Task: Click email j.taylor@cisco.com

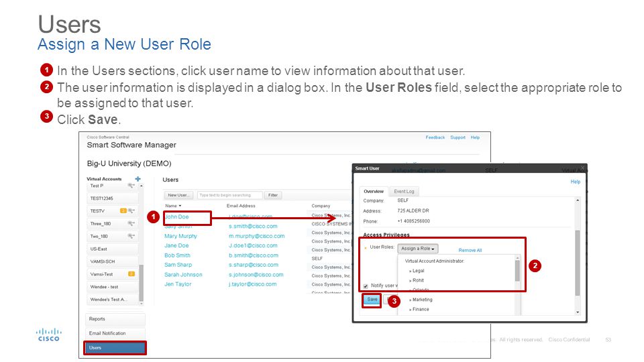Action: click(x=253, y=284)
